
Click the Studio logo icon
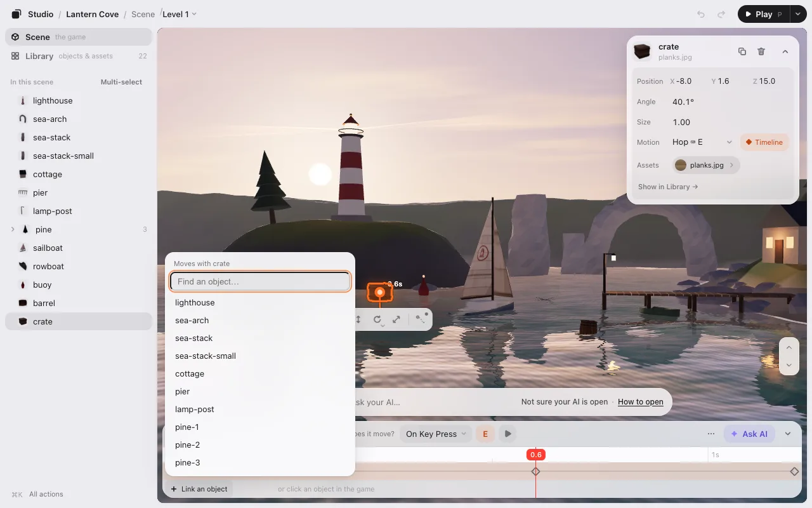16,14
